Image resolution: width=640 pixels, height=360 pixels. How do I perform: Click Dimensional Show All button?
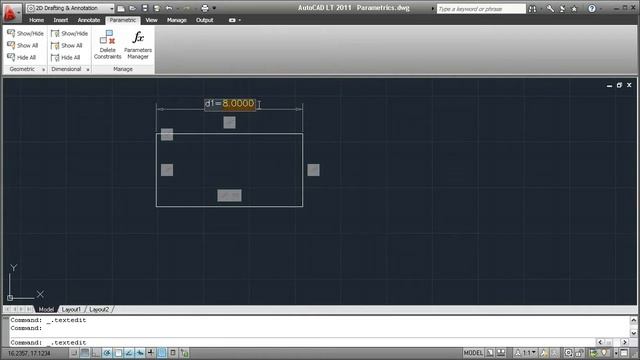[67, 45]
